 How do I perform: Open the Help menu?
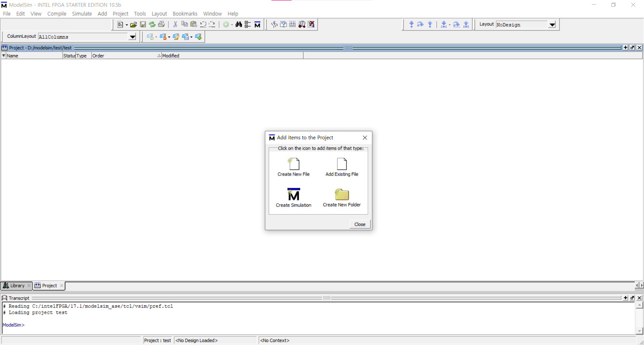click(x=233, y=14)
